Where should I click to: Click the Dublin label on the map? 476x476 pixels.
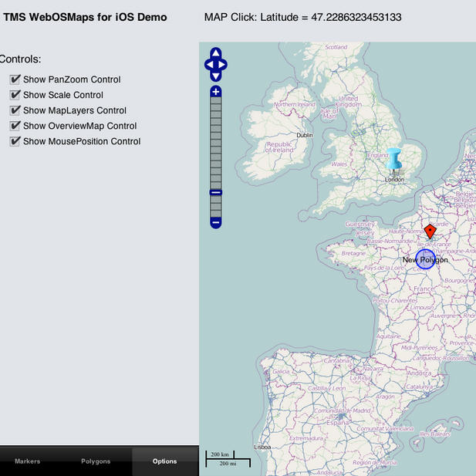(305, 135)
